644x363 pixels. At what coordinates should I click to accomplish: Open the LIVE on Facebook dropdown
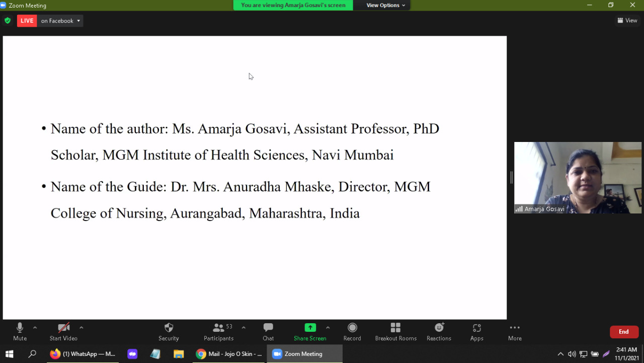click(61, 21)
